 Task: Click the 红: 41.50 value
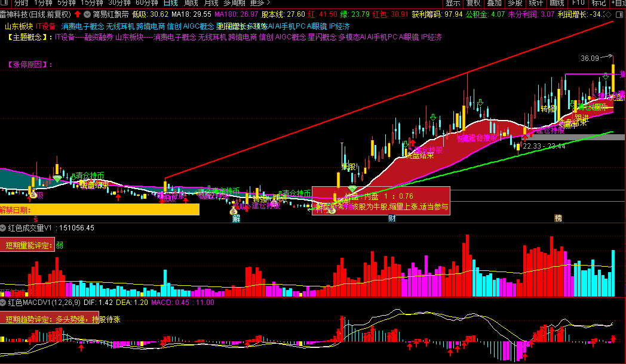click(323, 14)
